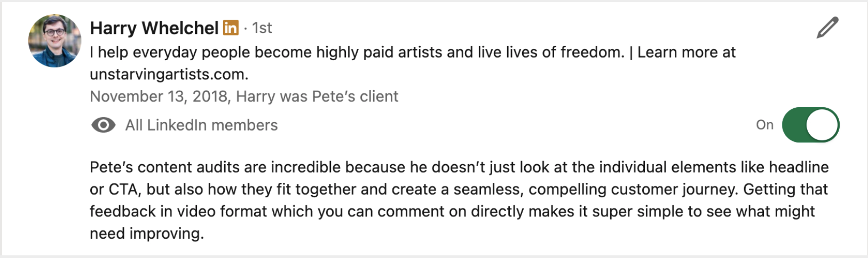Click the white knob of the toggle
The image size is (868, 258).
click(x=822, y=125)
